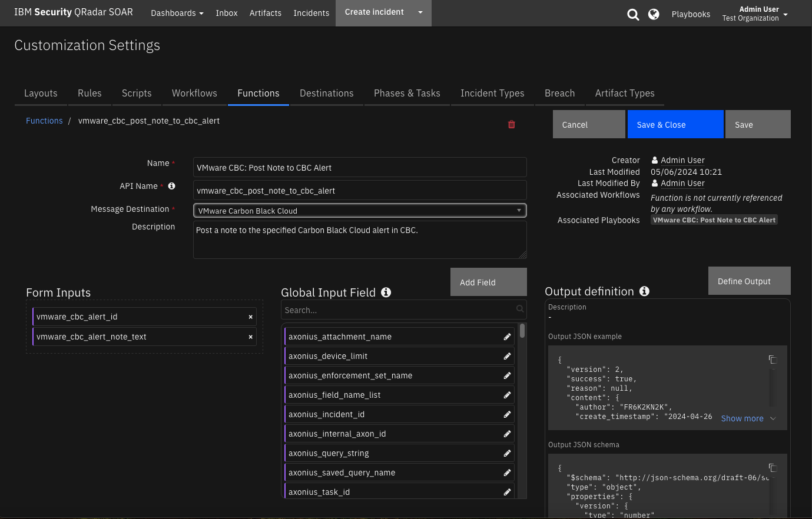The width and height of the screenshot is (812, 519).
Task: Click the Add Field button
Action: coord(489,282)
